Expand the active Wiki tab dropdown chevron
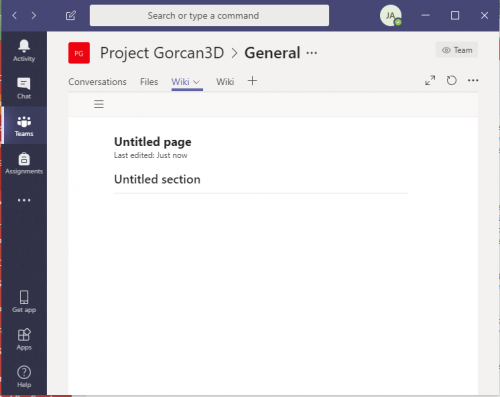 (x=197, y=82)
